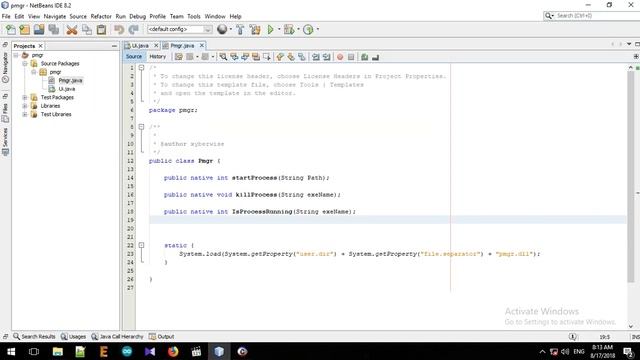The height and width of the screenshot is (360, 640).
Task: Click the Previous Bookmark icon
Action: click(280, 57)
